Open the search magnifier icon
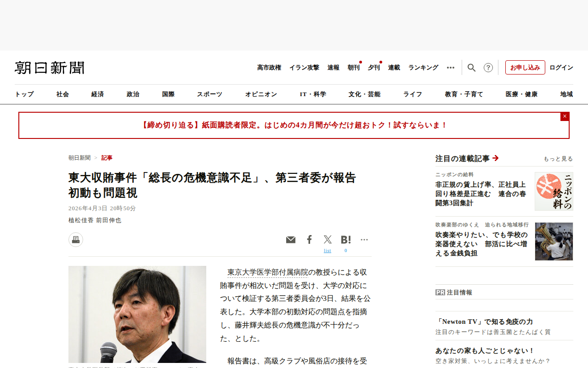Viewport: 588px width, 368px height. [471, 68]
